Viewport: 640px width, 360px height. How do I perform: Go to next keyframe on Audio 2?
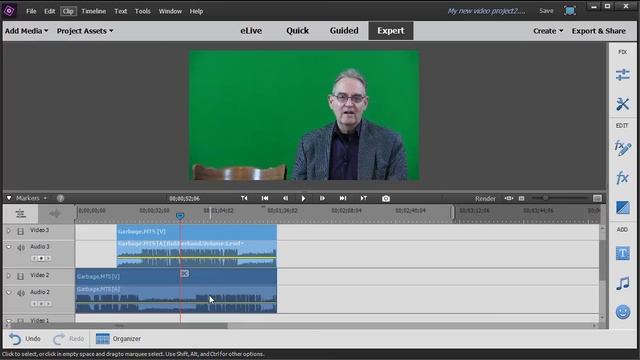(x=49, y=304)
